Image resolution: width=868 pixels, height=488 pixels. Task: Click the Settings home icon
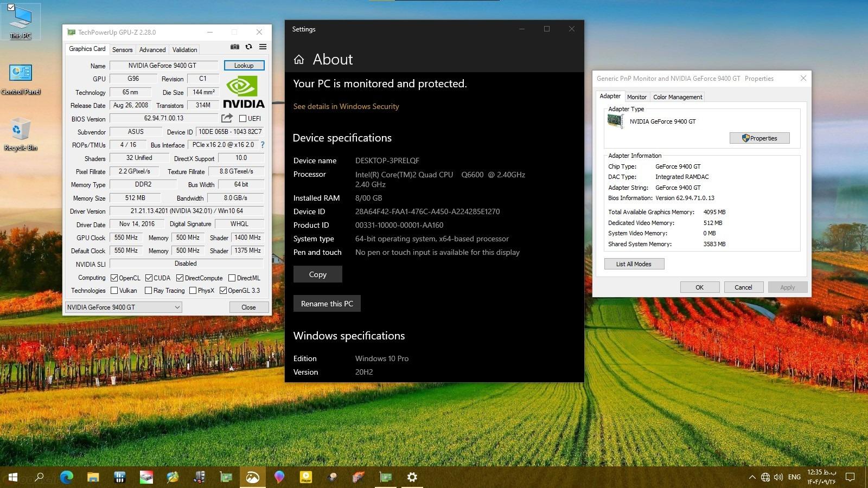pyautogui.click(x=299, y=60)
